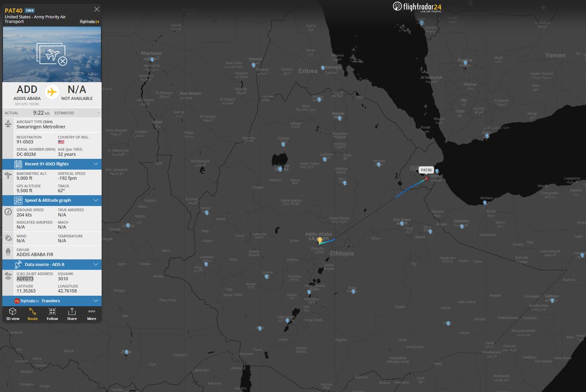Click barometric altitude 9,000 ft
The height and width of the screenshot is (392, 586).
coord(24,178)
